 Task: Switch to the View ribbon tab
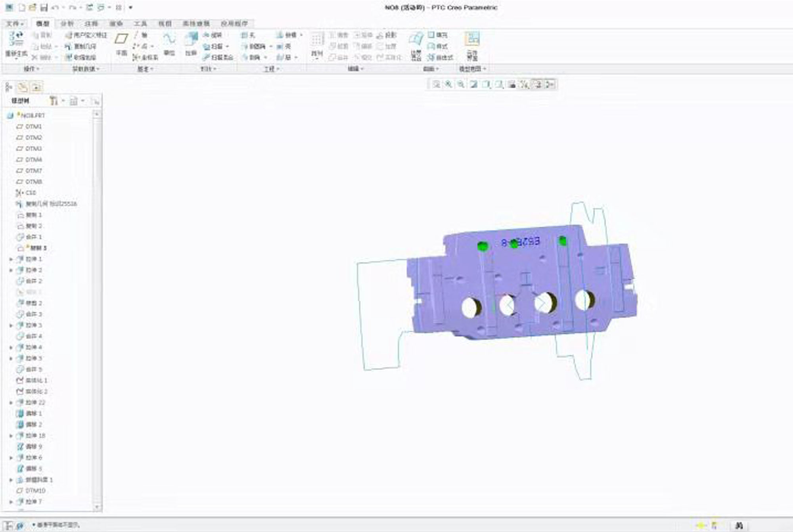pyautogui.click(x=165, y=24)
